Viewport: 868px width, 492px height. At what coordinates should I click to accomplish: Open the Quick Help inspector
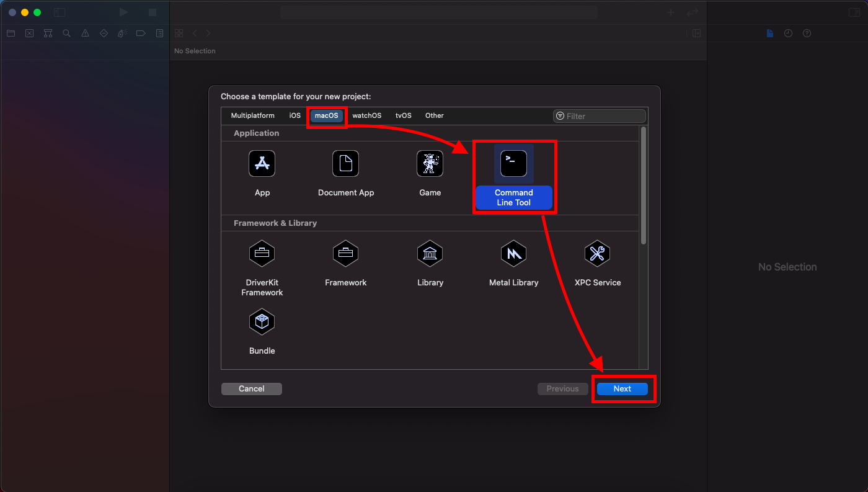tap(807, 34)
